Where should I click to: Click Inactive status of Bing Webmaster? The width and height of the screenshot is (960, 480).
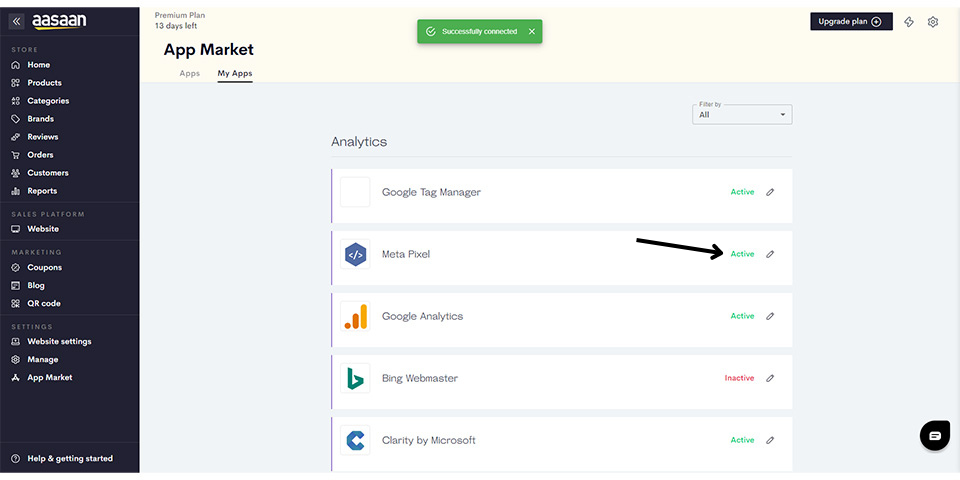[x=740, y=378]
